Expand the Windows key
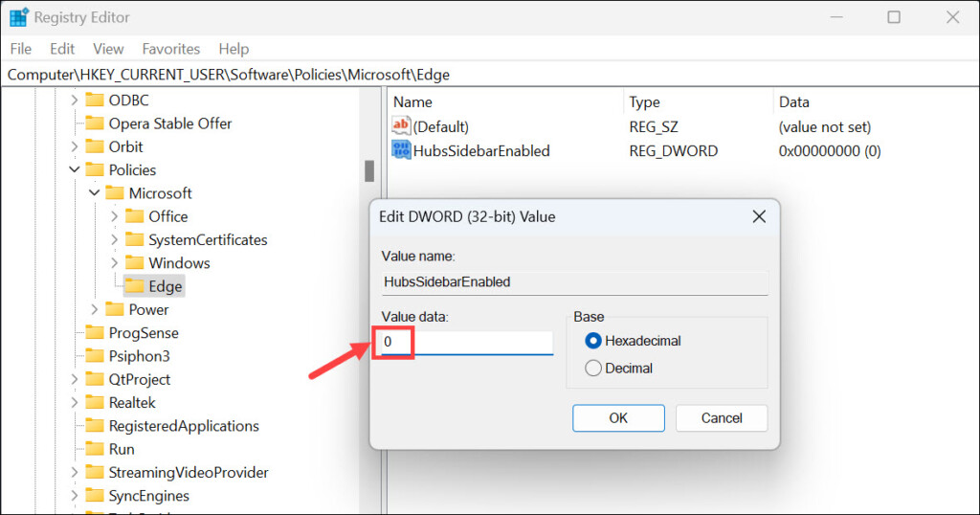Viewport: 980px width, 515px height. click(x=115, y=262)
